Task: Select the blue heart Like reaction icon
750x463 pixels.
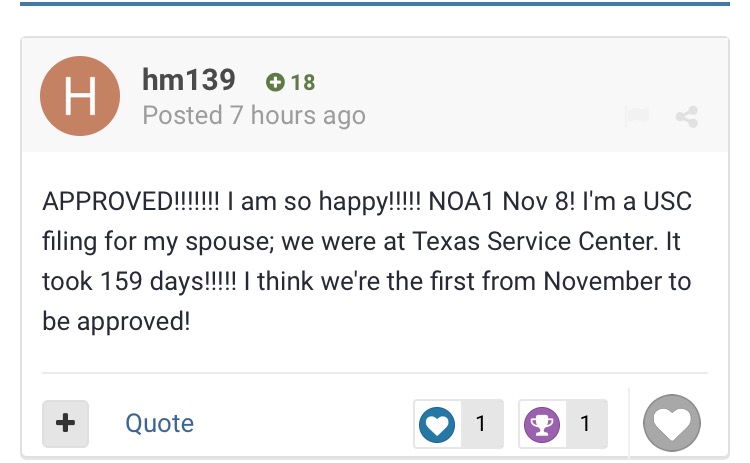Action: pos(437,424)
